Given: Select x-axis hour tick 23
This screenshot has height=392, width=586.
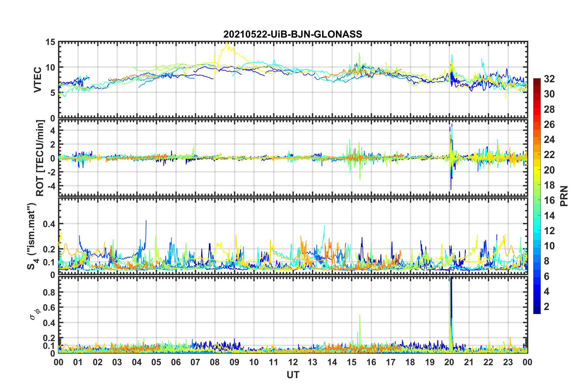Looking at the screenshot, I should click(508, 362).
